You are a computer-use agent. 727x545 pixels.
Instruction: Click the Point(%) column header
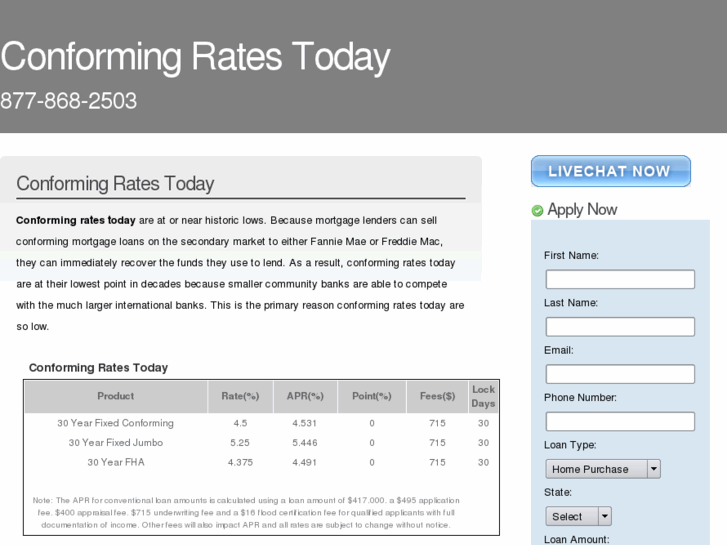pyautogui.click(x=372, y=397)
